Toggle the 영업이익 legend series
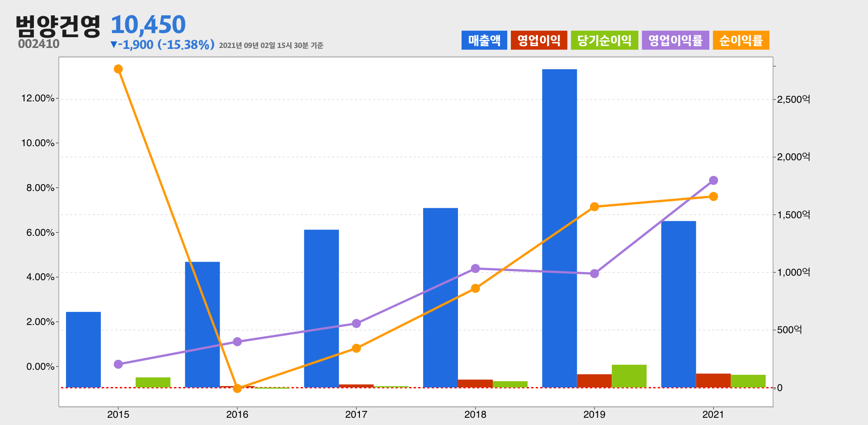Screen dimensions: 868x425 coord(539,40)
